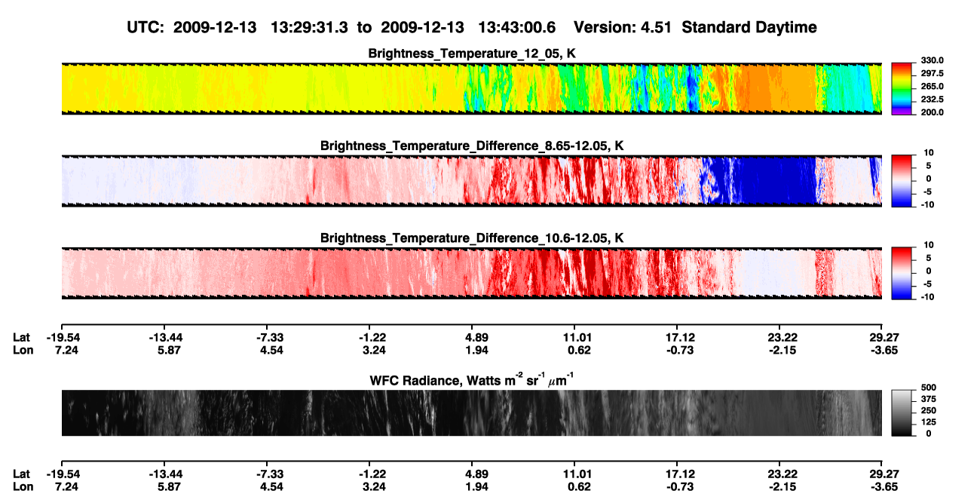Click the WFC Radiance panel title
980x503 pixels.
[471, 379]
